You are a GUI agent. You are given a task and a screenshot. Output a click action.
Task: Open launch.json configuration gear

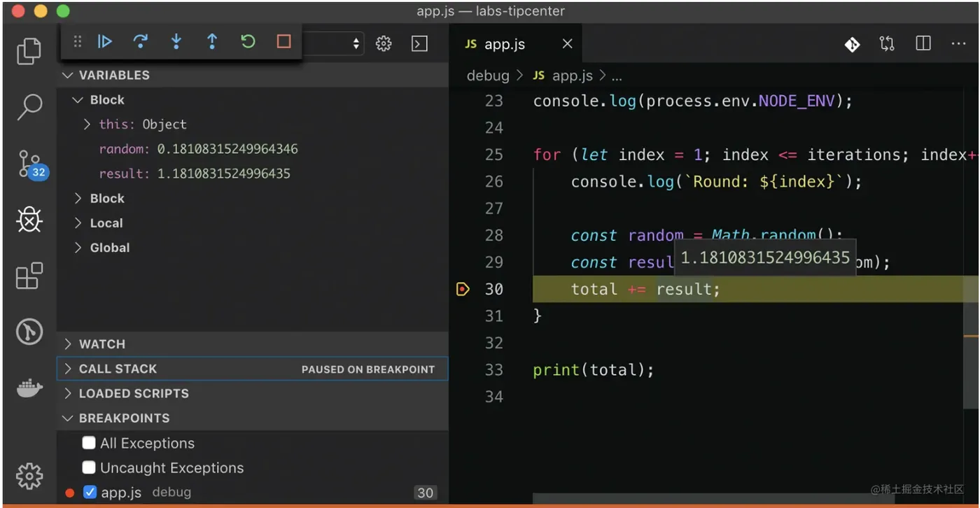(x=384, y=43)
